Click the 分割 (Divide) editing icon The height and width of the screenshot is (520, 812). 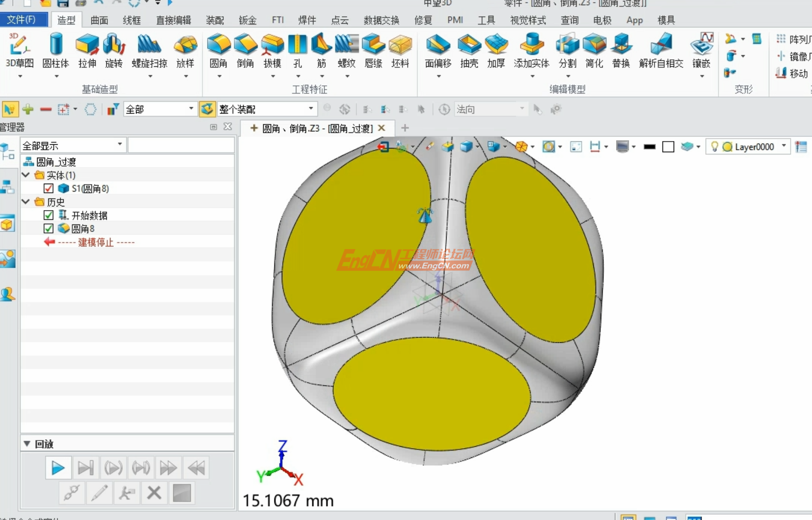(567, 51)
